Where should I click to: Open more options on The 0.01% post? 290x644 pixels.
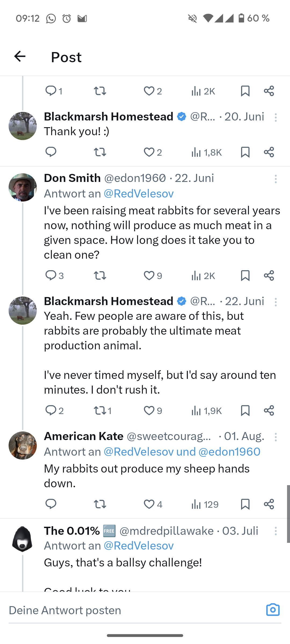(x=275, y=531)
